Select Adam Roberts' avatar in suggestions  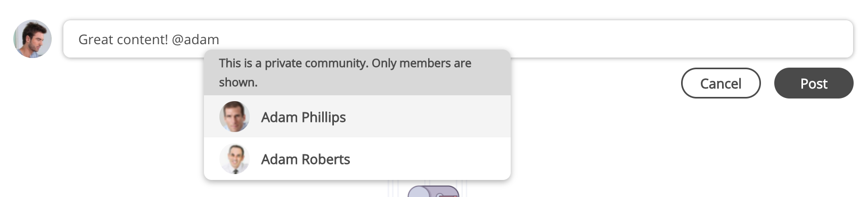[234, 159]
